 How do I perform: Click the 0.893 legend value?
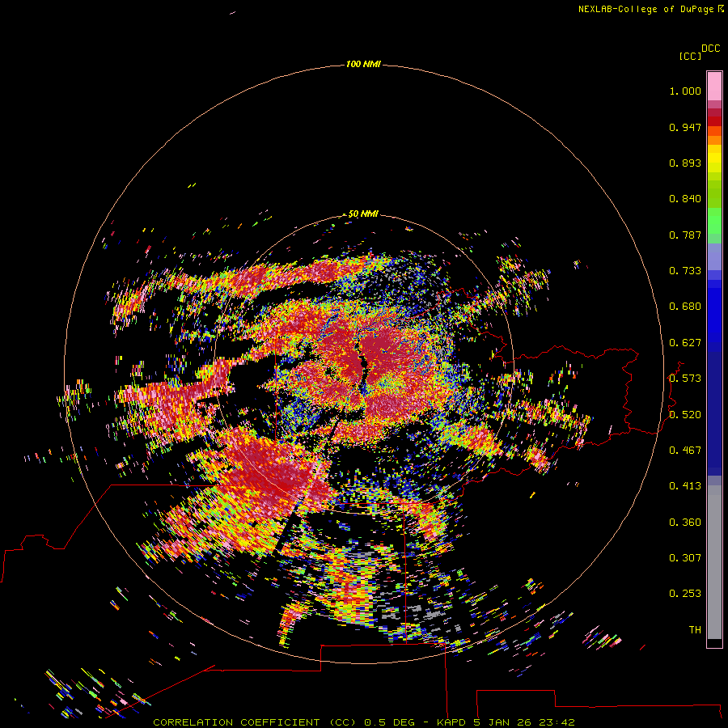pyautogui.click(x=685, y=163)
